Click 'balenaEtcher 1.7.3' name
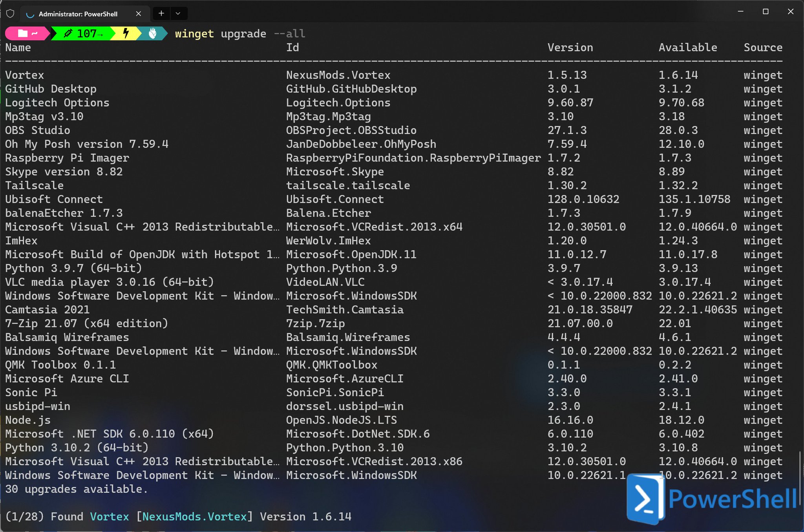This screenshot has width=804, height=532. tap(64, 213)
